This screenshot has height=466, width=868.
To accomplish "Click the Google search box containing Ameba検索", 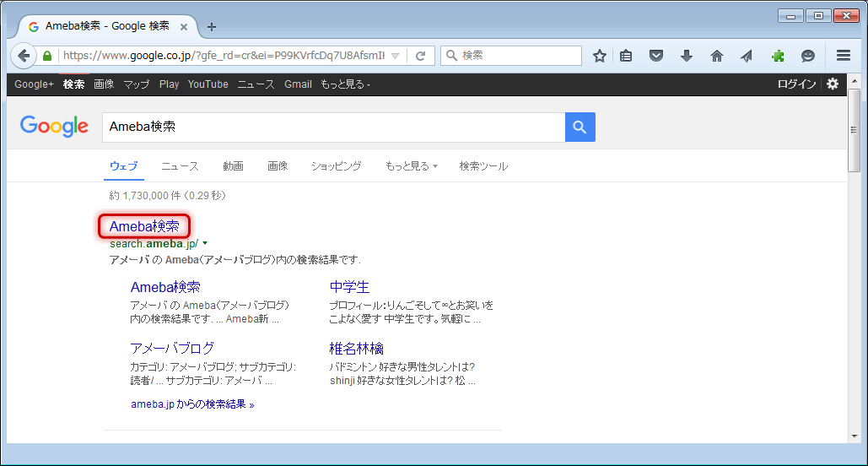I will click(333, 127).
